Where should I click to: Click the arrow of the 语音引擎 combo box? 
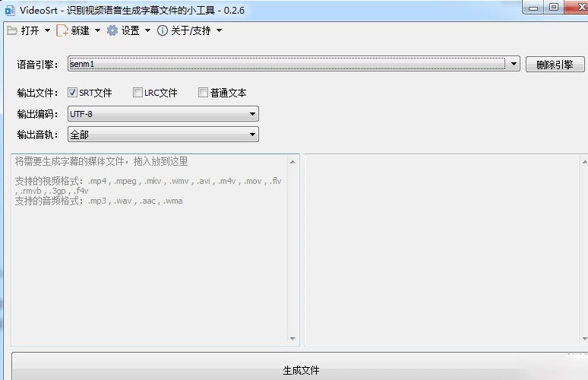pyautogui.click(x=514, y=64)
